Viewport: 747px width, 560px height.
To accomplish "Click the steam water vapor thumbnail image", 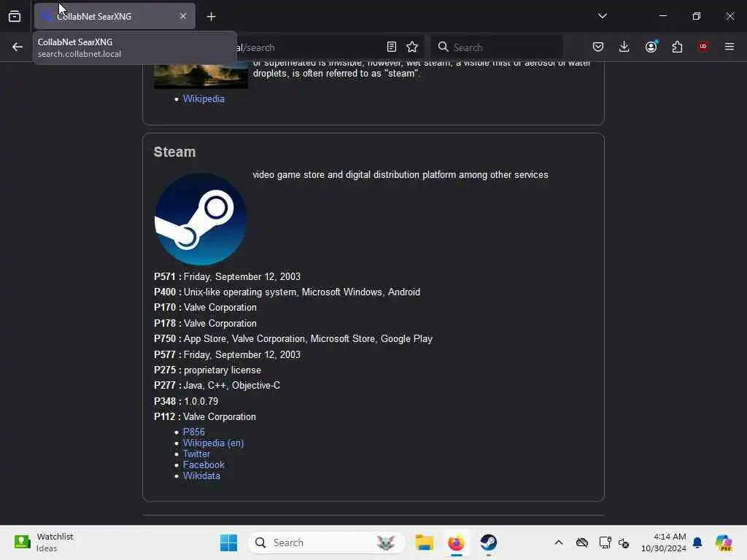I will click(201, 75).
